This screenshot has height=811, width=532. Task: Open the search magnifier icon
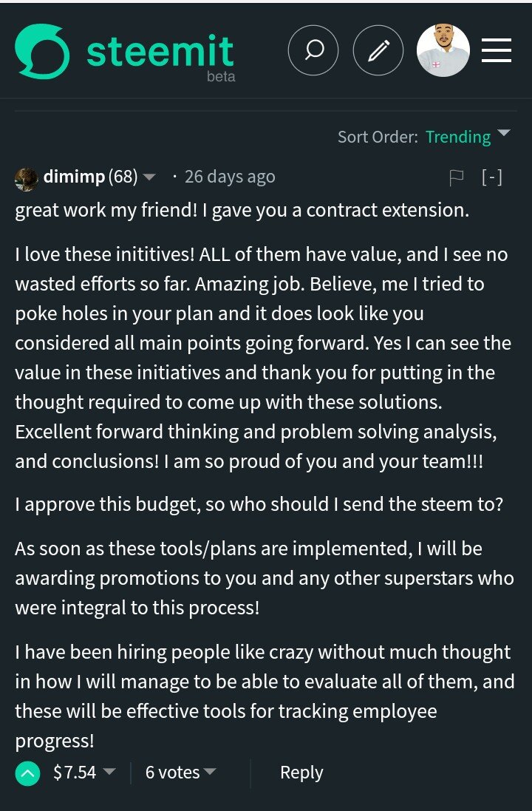pyautogui.click(x=313, y=50)
